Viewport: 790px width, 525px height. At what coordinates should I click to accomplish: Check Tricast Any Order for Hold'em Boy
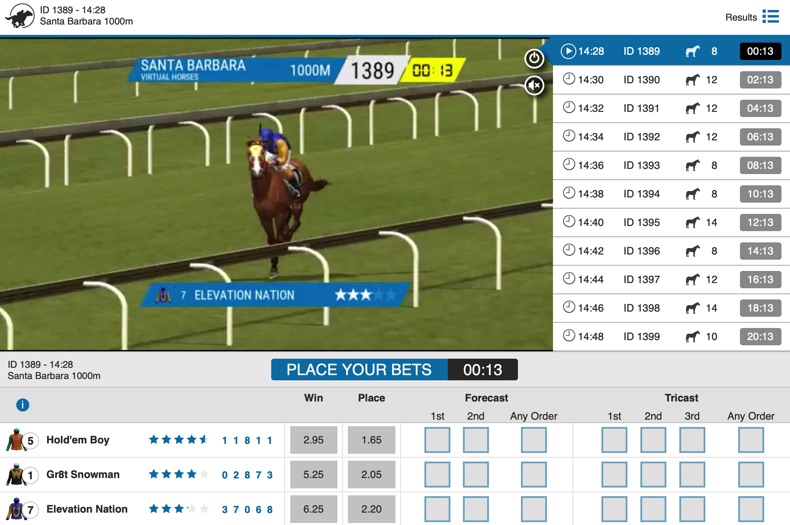point(751,440)
